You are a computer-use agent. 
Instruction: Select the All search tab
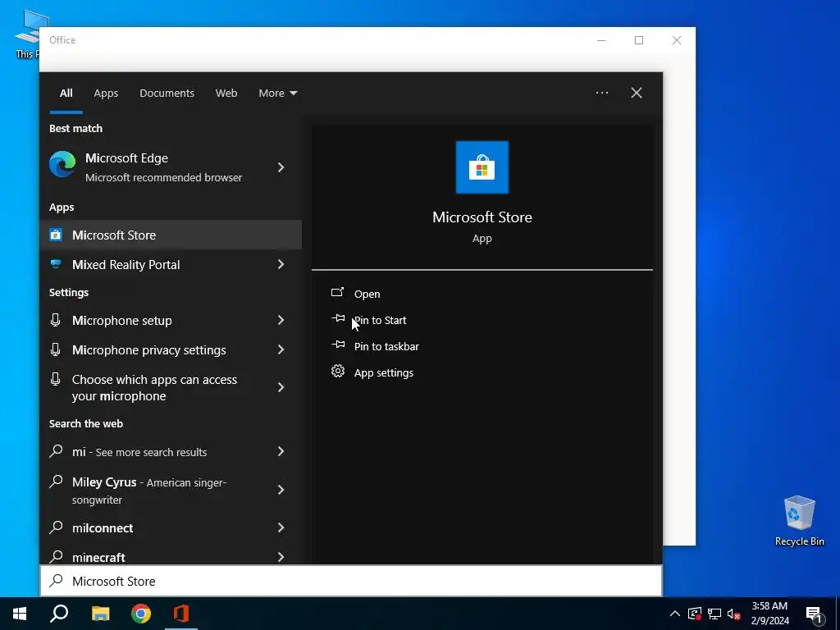(66, 94)
